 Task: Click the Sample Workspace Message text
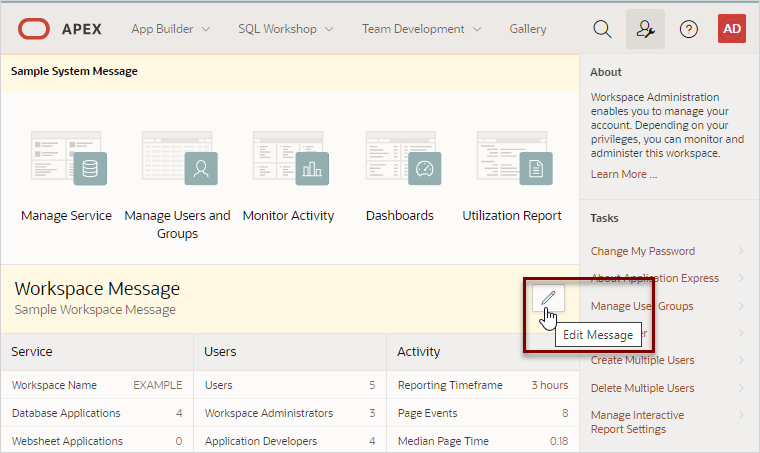(95, 310)
